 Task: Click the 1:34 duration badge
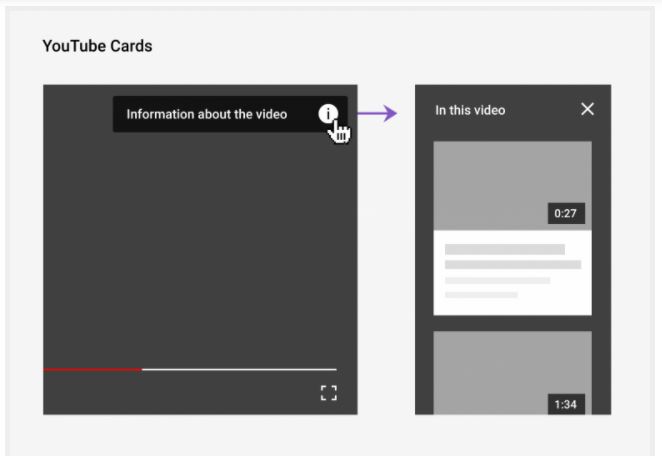point(566,404)
